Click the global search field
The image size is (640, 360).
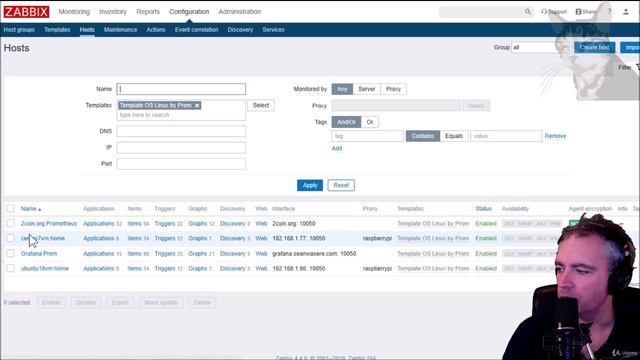coord(482,12)
